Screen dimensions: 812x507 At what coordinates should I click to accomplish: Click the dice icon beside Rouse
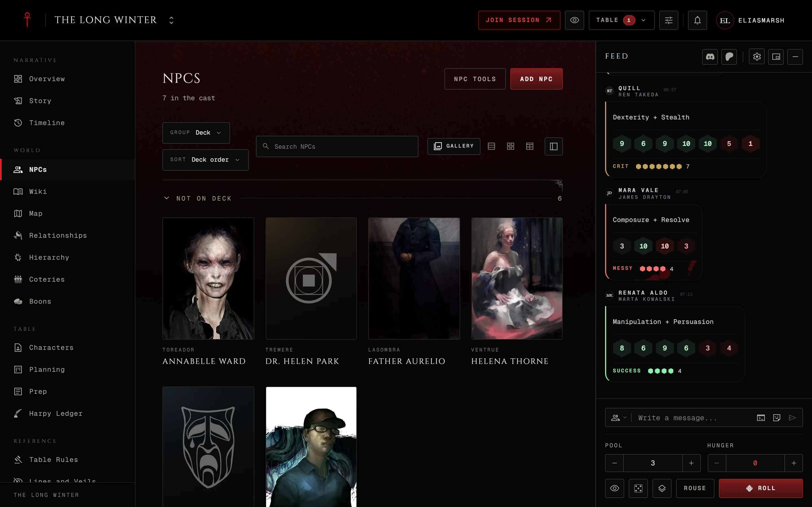pyautogui.click(x=638, y=488)
